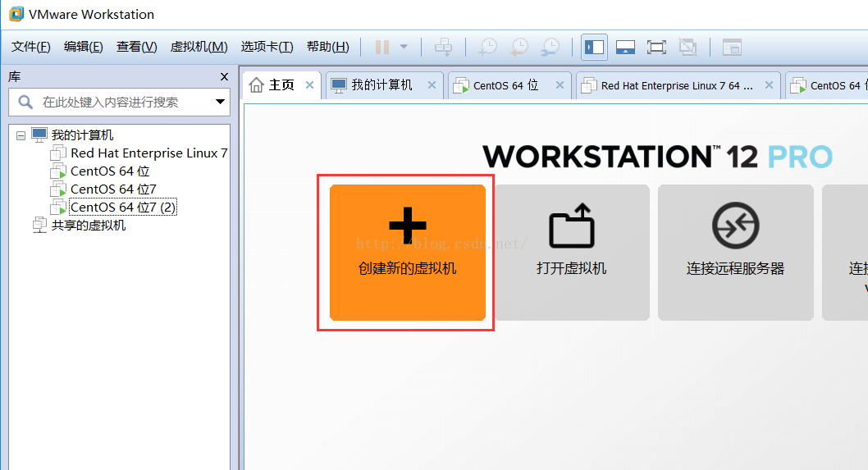Image resolution: width=868 pixels, height=470 pixels.
Task: Close the CentOS 64 位 tab
Action: tap(560, 85)
